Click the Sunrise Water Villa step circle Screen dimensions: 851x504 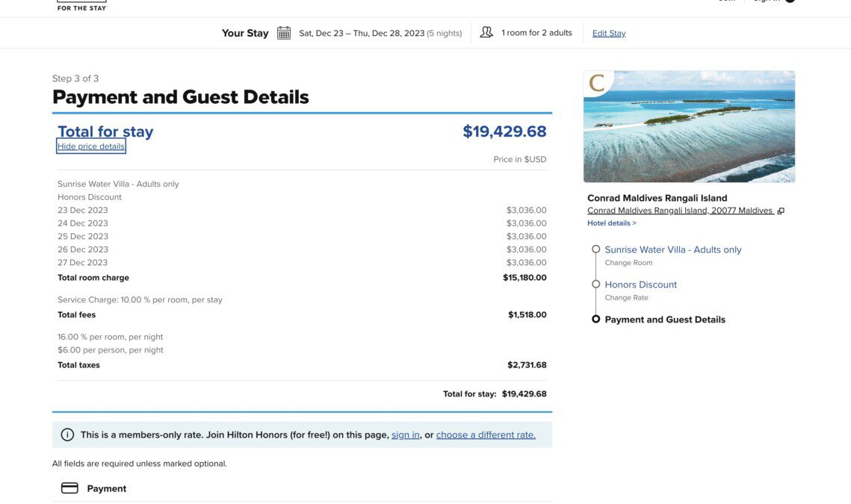pyautogui.click(x=596, y=249)
